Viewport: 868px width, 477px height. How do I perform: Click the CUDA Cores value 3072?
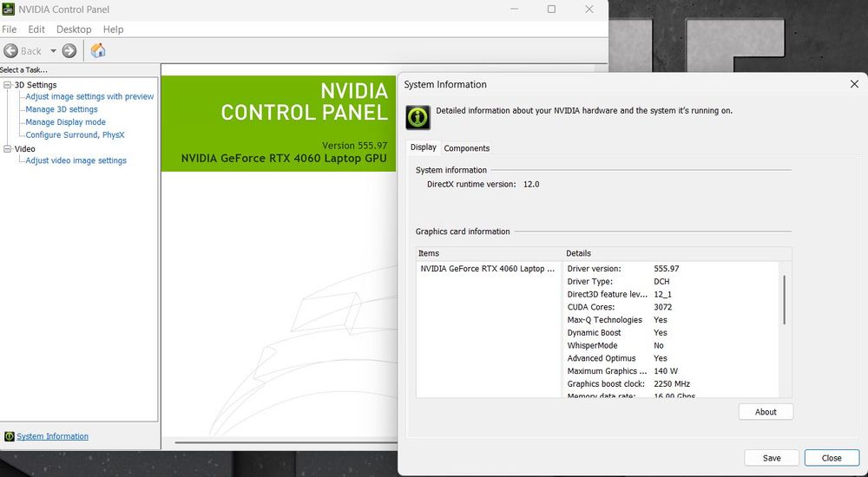pyautogui.click(x=662, y=307)
